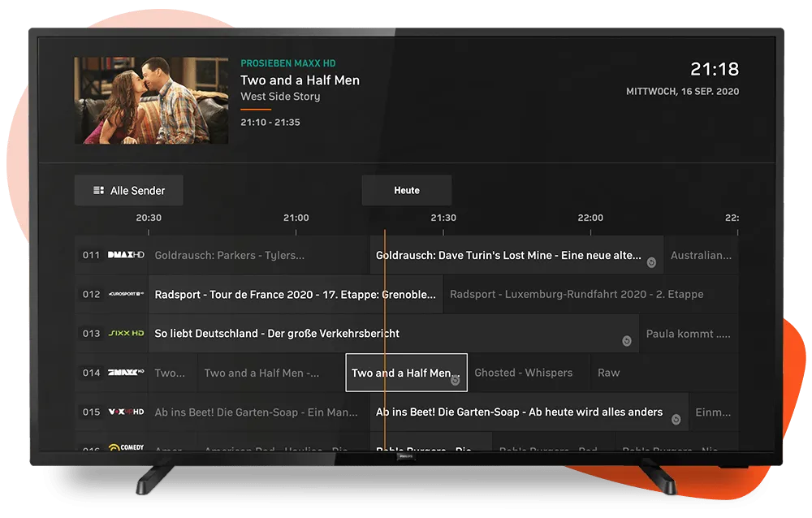Select the earlier Two and a Half Men -... program
The height and width of the screenshot is (518, 812).
tap(271, 373)
